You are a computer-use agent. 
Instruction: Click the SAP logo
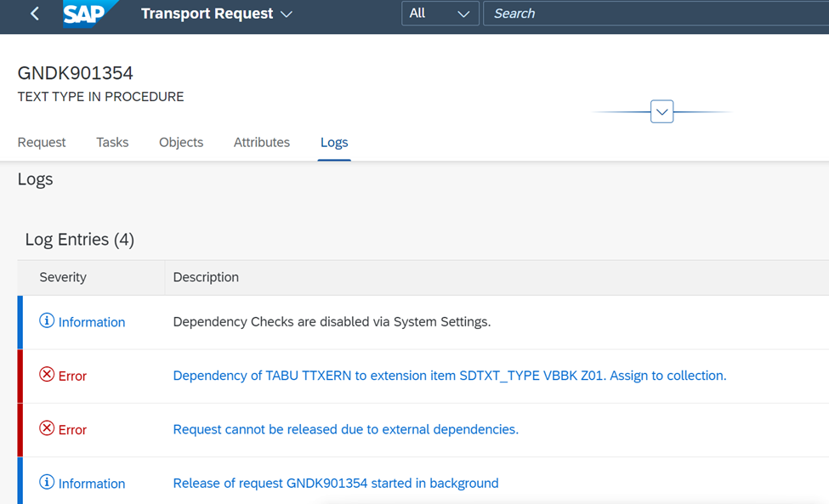(x=88, y=14)
